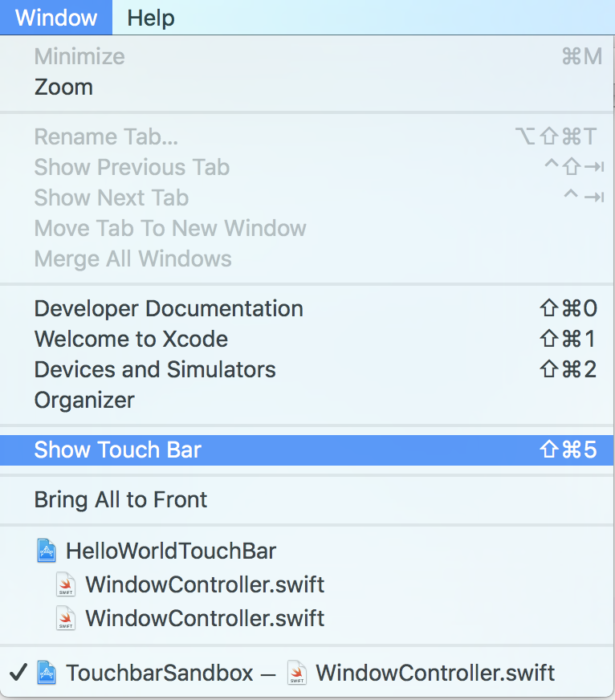Click the TouchbarSandbox project icon
This screenshot has height=700, width=615.
coord(47,673)
